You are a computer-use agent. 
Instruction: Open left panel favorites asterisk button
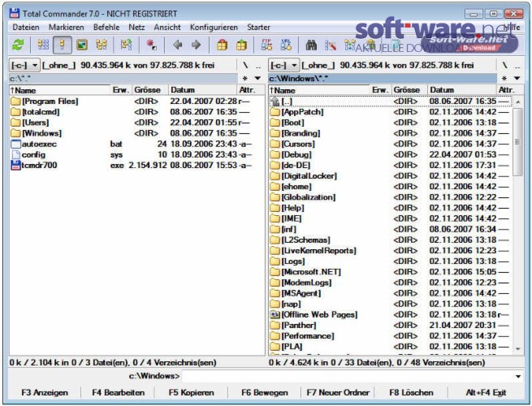point(245,78)
